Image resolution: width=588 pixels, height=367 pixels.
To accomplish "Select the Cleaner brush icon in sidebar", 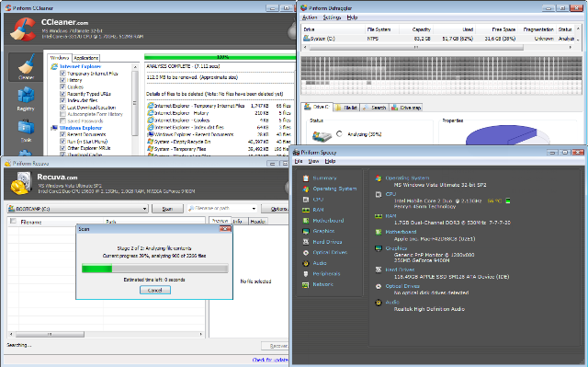I will coord(26,67).
